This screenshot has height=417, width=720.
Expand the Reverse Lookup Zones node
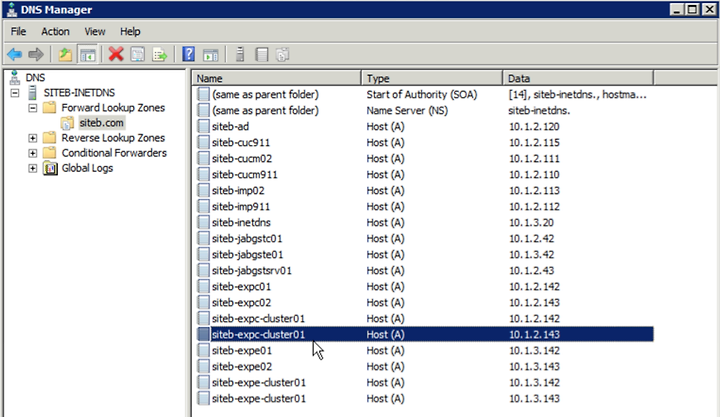tap(33, 138)
